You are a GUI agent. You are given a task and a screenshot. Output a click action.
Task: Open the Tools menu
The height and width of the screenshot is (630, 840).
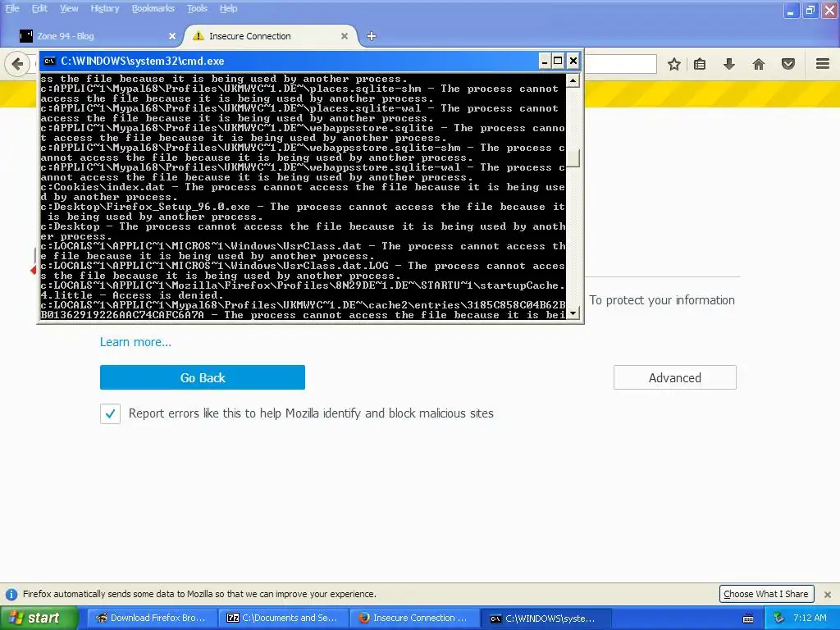[x=197, y=8]
